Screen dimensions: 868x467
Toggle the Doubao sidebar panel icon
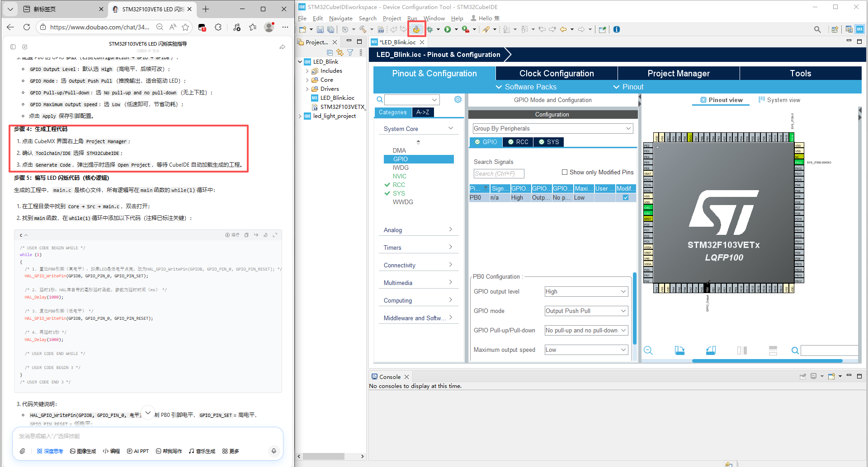13,47
